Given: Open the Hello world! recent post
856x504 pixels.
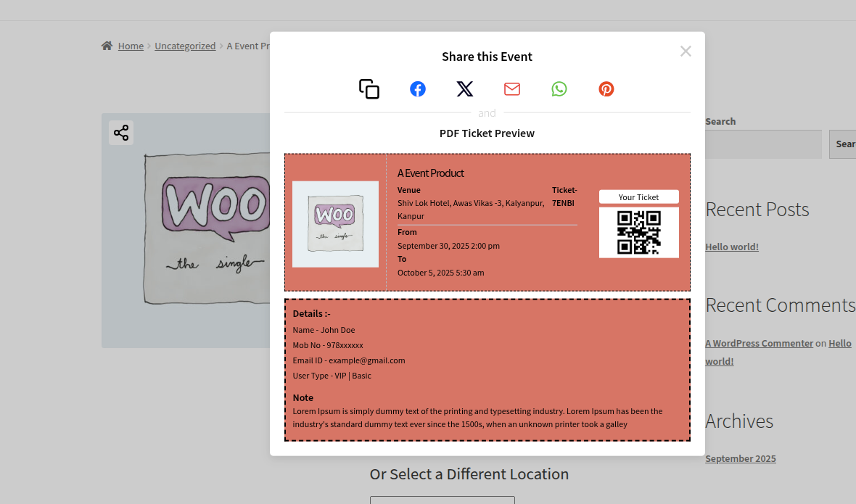Looking at the screenshot, I should click(x=732, y=247).
